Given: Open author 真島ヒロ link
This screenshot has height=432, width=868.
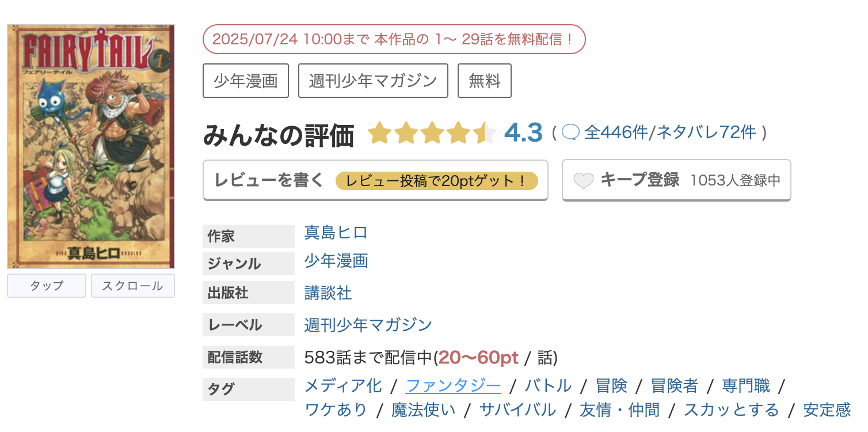Looking at the screenshot, I should (x=336, y=233).
